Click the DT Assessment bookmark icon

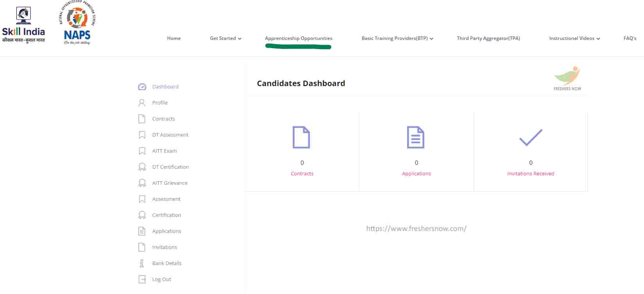tap(142, 135)
